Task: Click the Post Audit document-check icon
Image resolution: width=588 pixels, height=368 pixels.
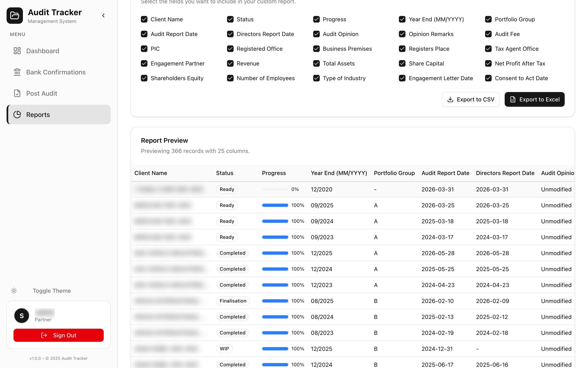Action: 17,93
